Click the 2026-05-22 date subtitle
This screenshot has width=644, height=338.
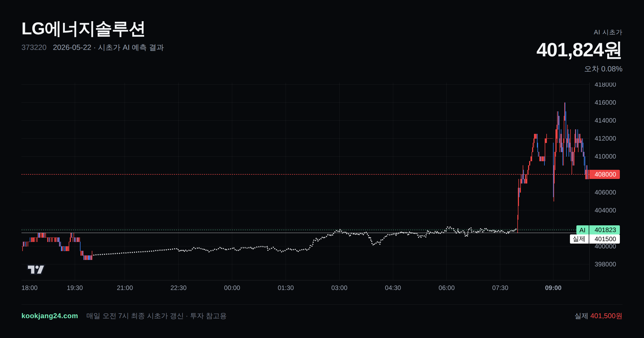pyautogui.click(x=72, y=47)
